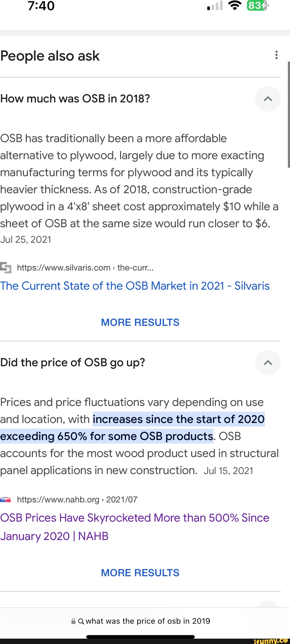
Task: Tap the silvaris.com URL breadcrumb
Action: pos(85,268)
